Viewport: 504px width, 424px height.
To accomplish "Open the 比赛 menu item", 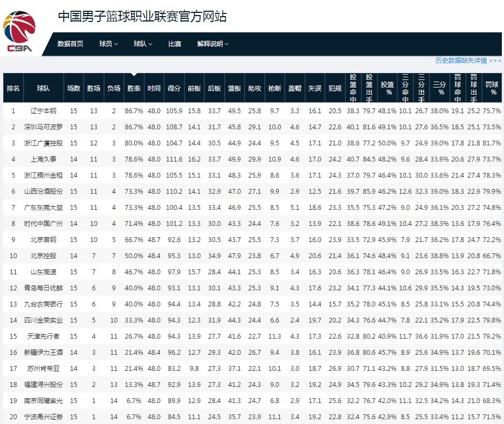I will (x=175, y=44).
